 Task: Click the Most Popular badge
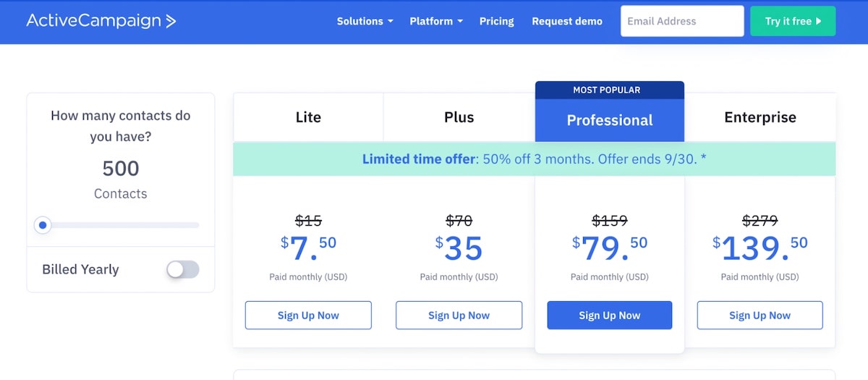(609, 90)
